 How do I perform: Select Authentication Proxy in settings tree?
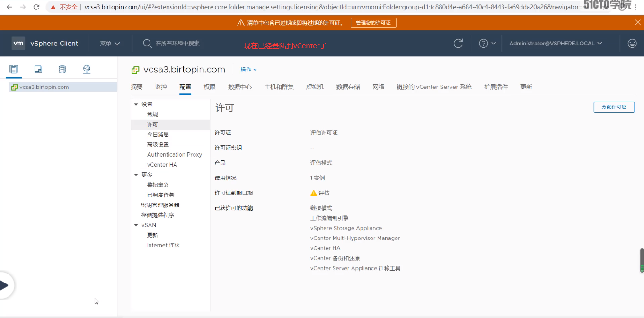(x=175, y=155)
